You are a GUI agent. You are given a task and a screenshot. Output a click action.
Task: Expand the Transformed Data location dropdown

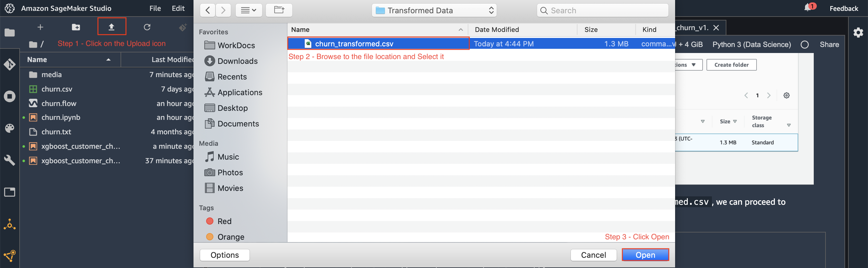pos(434,11)
